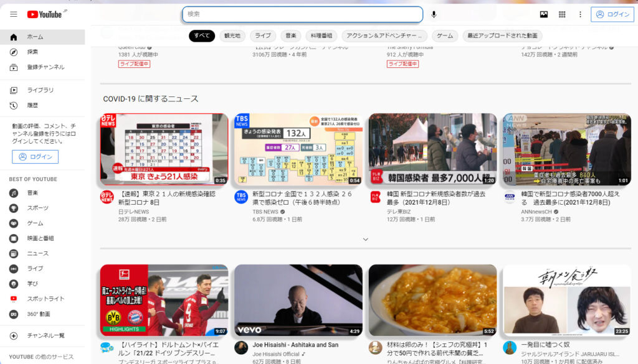
Task: Select the すべて filter chip
Action: pyautogui.click(x=202, y=35)
